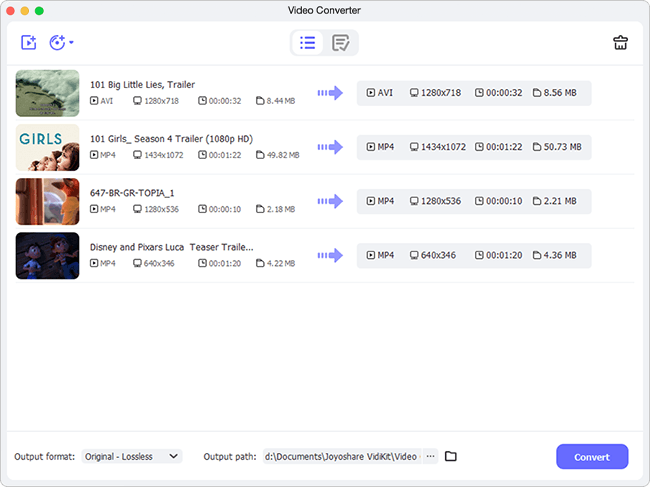650x487 pixels.
Task: Click the arrow icon in Girls Season 4 row
Action: 330,147
